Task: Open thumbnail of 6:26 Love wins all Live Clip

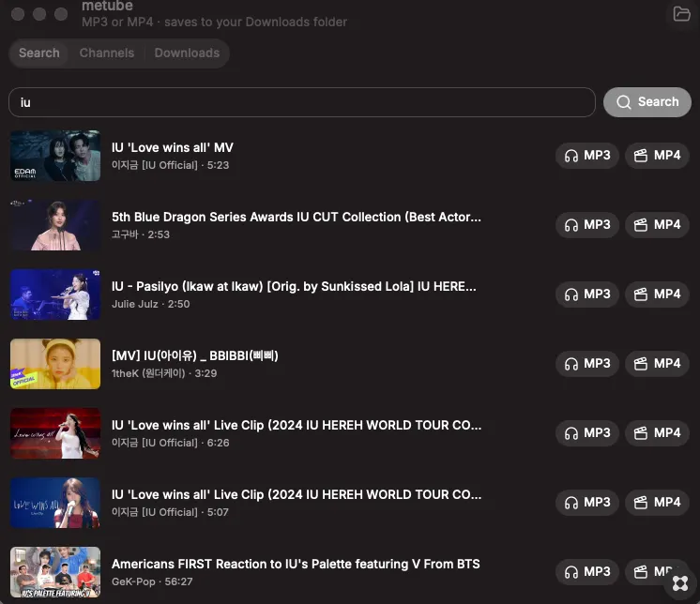Action: pyautogui.click(x=55, y=433)
